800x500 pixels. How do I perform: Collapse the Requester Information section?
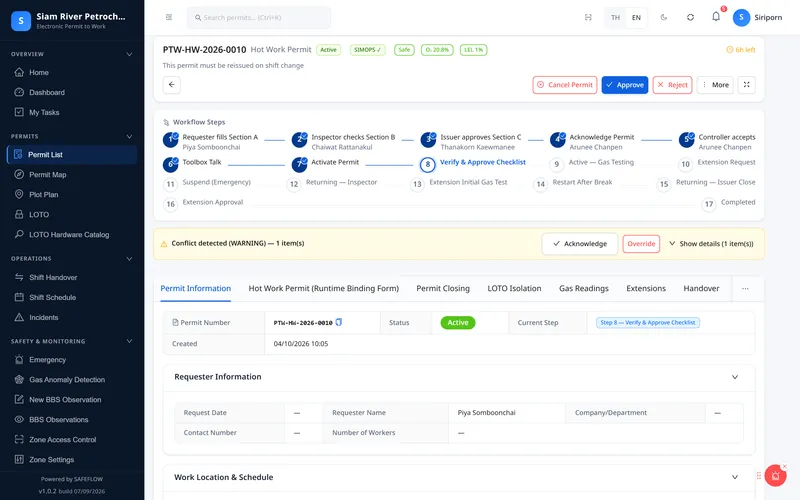(735, 377)
